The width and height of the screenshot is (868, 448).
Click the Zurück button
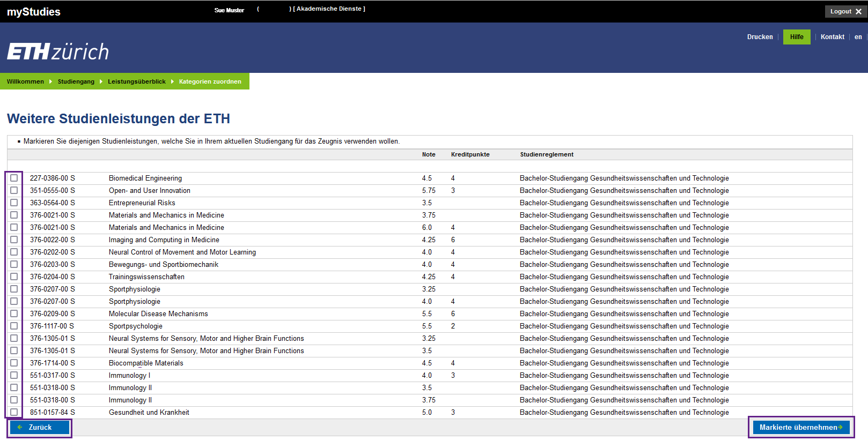click(40, 427)
